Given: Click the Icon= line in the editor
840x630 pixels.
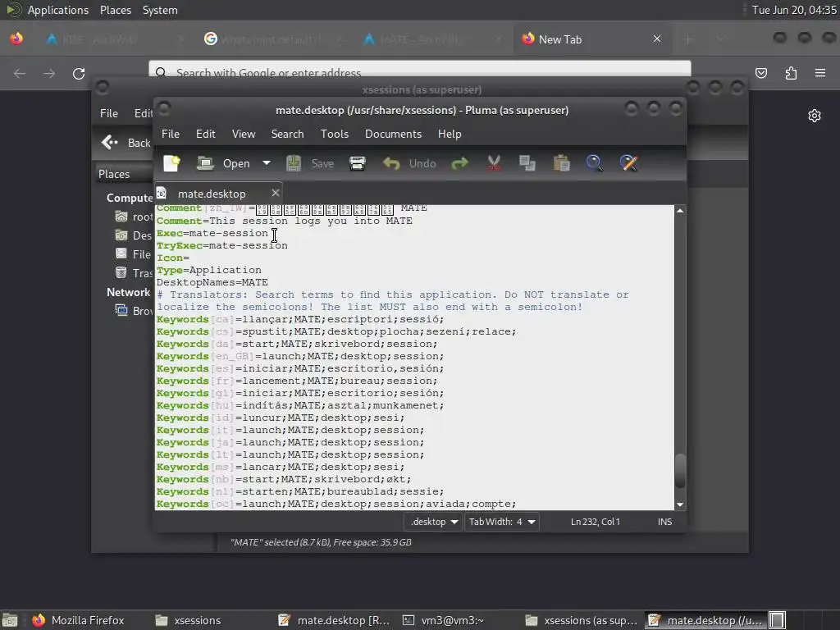Looking at the screenshot, I should tap(173, 258).
